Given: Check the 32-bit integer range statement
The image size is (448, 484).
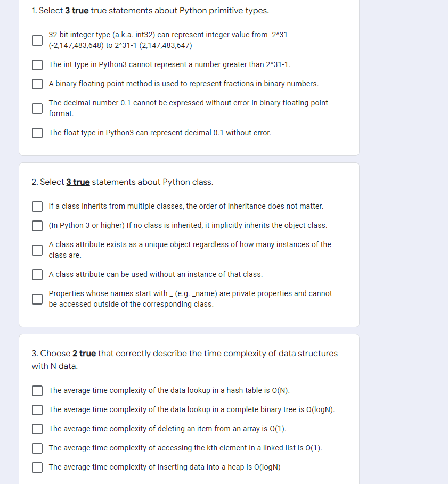Looking at the screenshot, I should [x=37, y=40].
